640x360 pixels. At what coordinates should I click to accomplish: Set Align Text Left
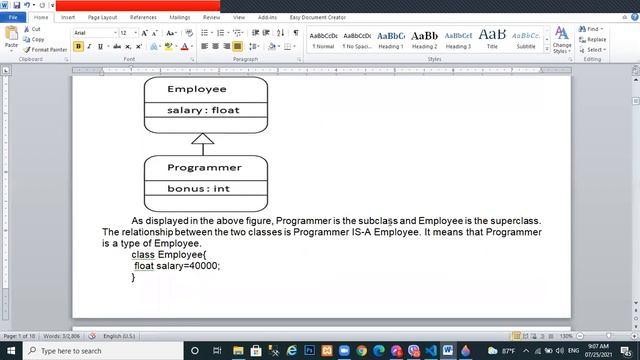click(x=204, y=47)
